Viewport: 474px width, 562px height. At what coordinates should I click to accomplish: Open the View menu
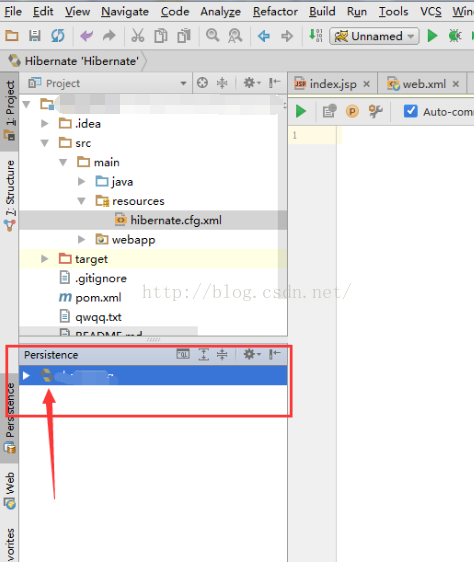coord(77,11)
